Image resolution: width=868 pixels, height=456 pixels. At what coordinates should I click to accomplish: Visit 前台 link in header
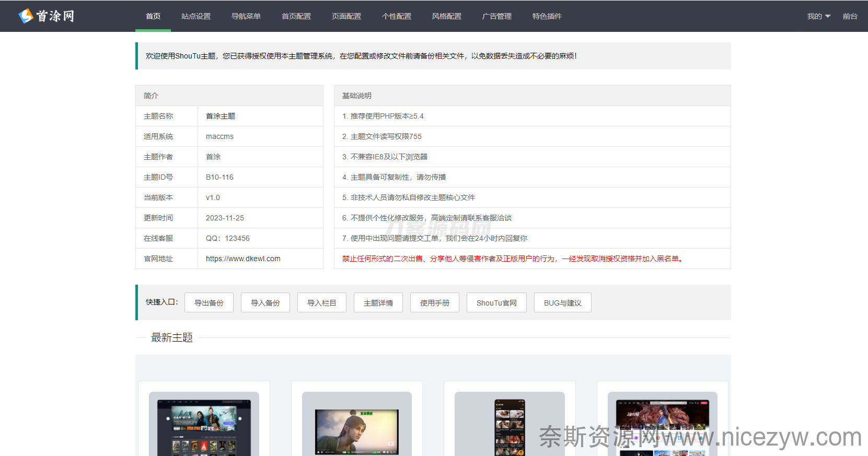(850, 16)
